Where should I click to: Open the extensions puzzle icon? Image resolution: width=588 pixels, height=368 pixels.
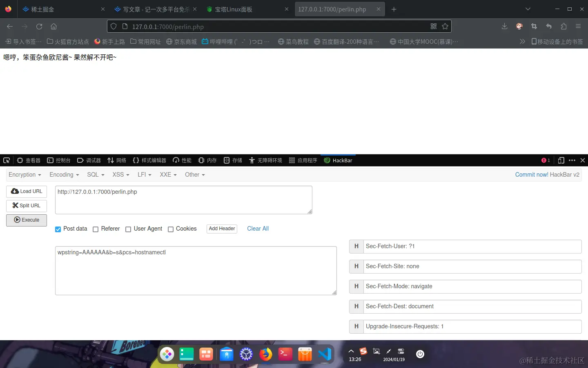(x=563, y=27)
